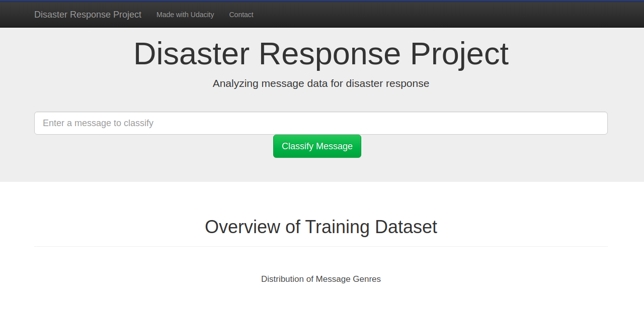Activate the Classify Message submit control
644x313 pixels.
pyautogui.click(x=317, y=146)
